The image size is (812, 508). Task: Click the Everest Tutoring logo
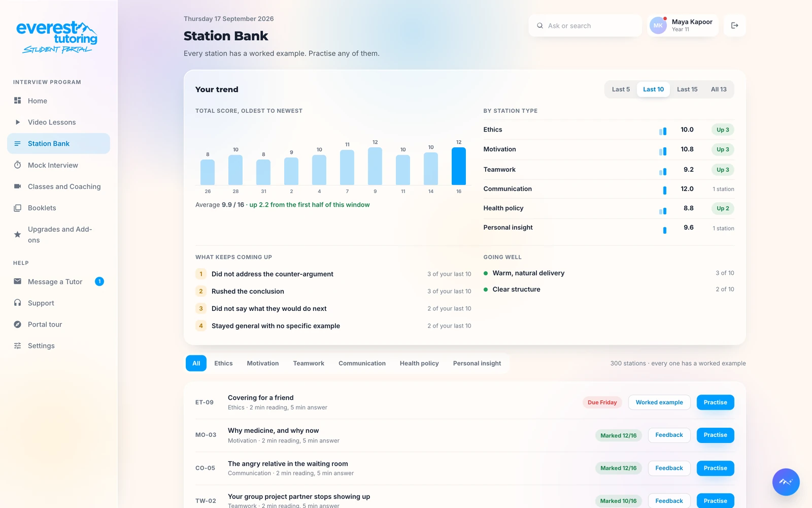[57, 37]
